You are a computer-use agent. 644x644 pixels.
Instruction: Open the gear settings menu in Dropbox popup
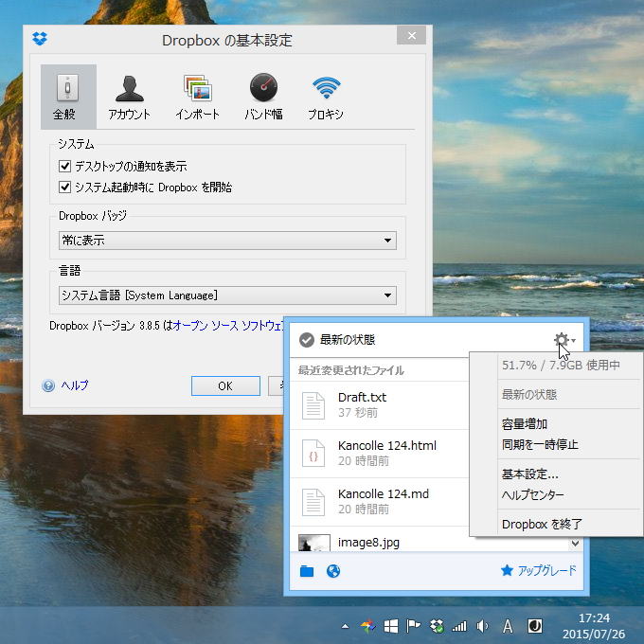[x=564, y=340]
